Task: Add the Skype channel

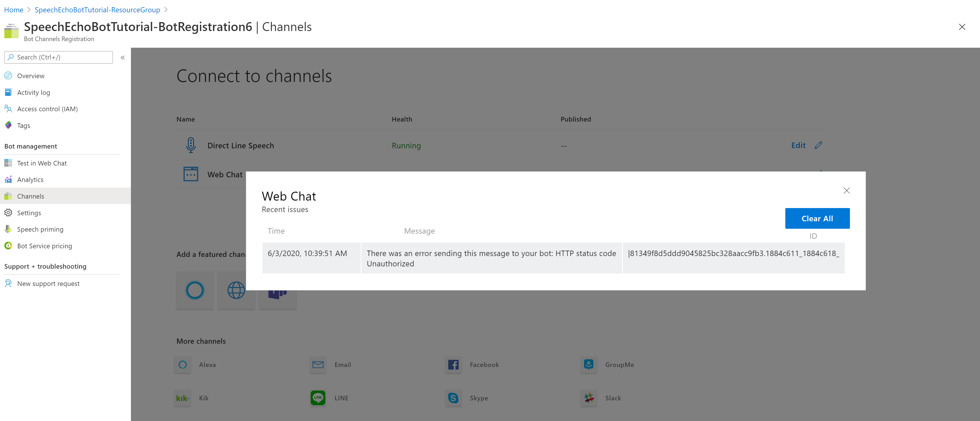Action: pyautogui.click(x=453, y=398)
